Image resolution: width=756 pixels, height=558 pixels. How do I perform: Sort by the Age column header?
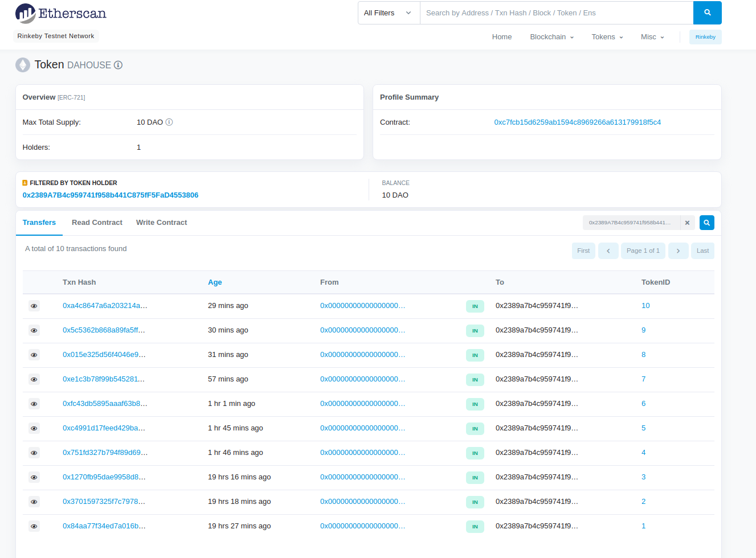coord(215,282)
